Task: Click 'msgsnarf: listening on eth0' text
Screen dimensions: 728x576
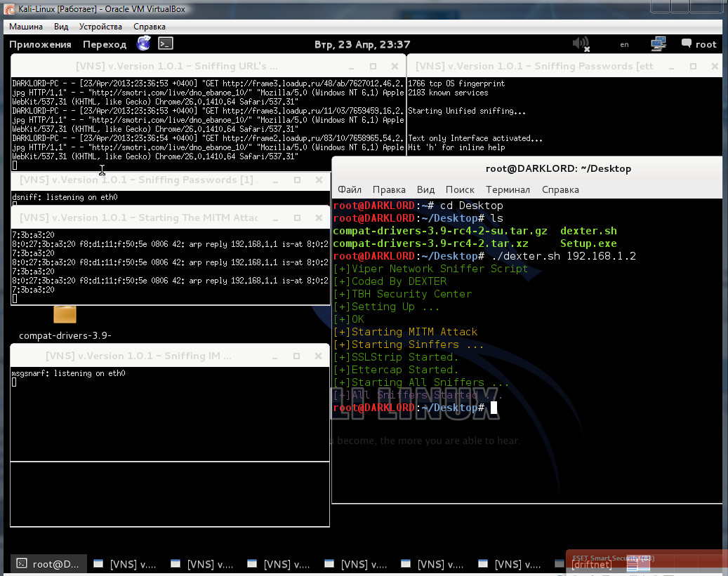Action: click(x=68, y=373)
